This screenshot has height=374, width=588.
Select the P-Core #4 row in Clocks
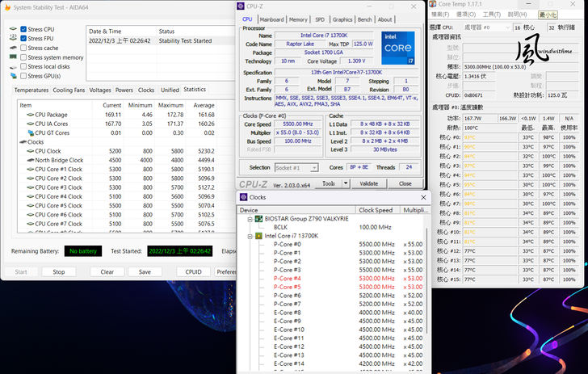pyautogui.click(x=288, y=278)
